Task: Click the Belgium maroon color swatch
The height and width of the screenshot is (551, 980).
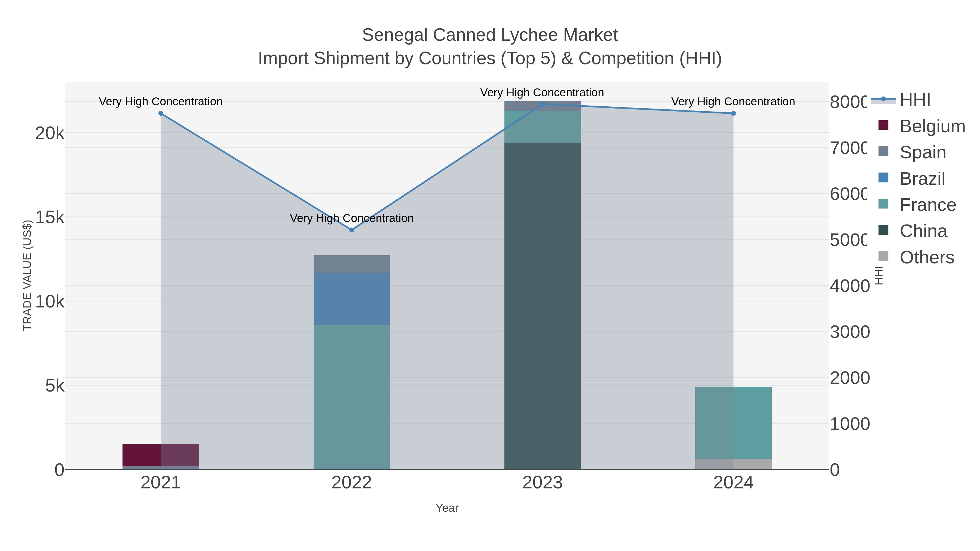Action: [x=883, y=125]
